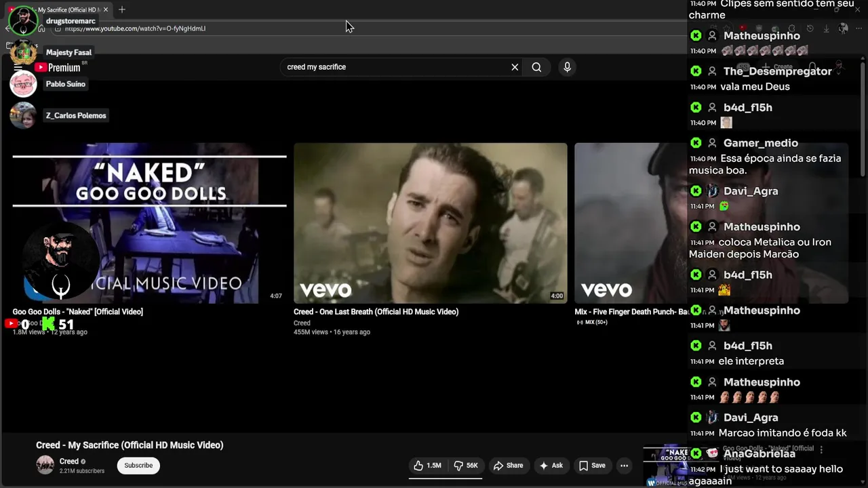Screen dimensions: 868x488
Task: Open 'Mix - Five Finger Death Punch' title
Action: point(631,312)
